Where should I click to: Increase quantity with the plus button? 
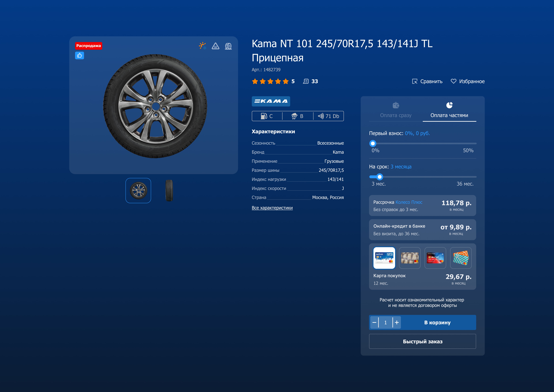tap(397, 322)
